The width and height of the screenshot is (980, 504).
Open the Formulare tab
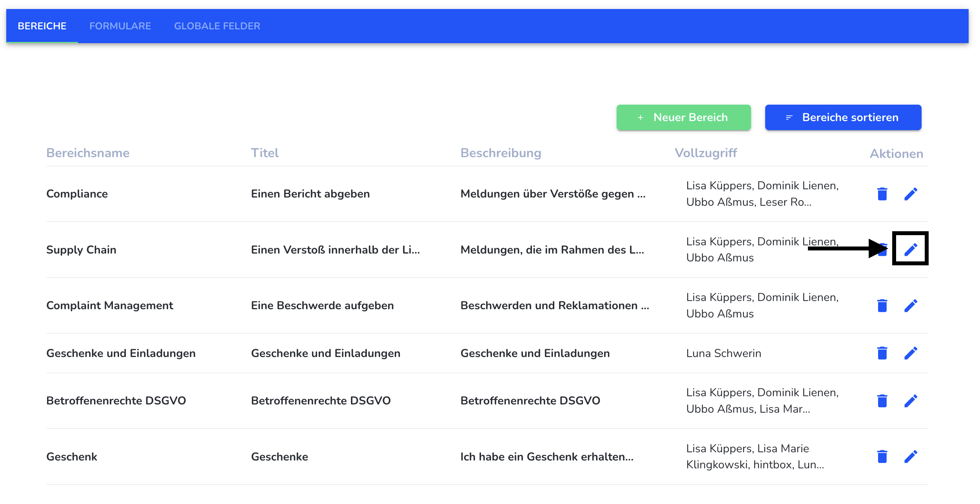(120, 26)
